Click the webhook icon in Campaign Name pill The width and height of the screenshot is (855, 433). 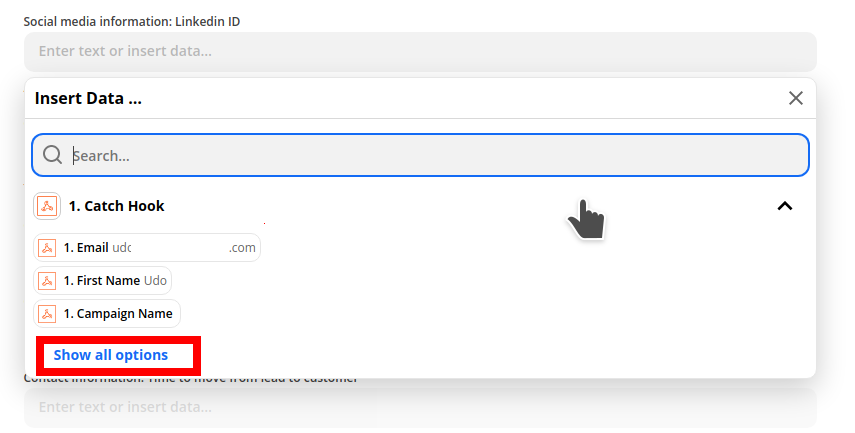pos(47,314)
